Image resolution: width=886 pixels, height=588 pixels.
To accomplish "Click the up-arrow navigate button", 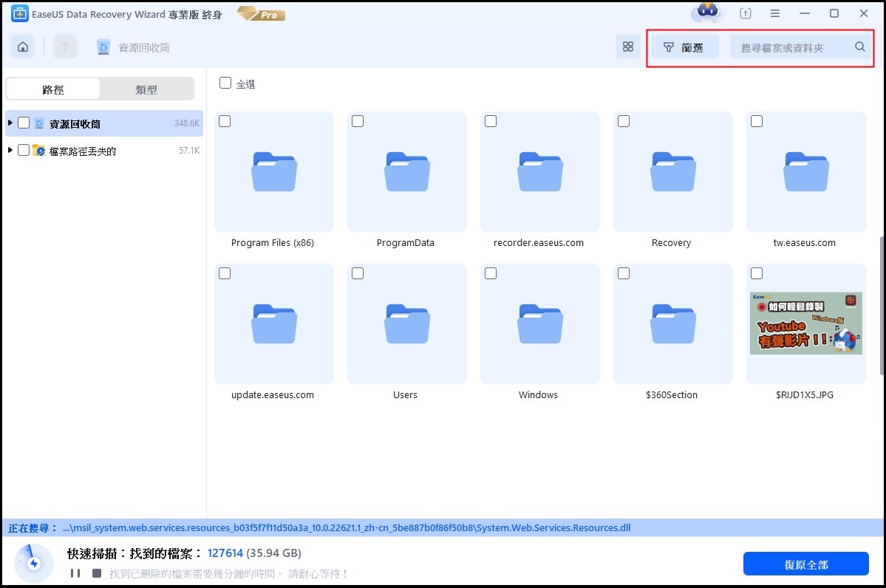I will coord(65,47).
